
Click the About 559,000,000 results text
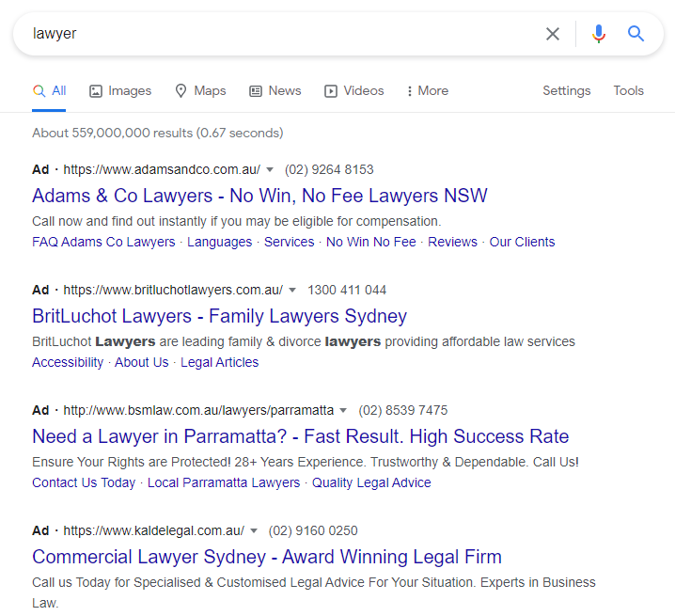158,133
